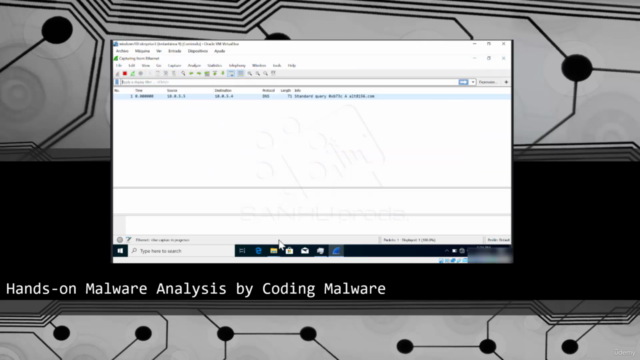Zoom in packet text size
640x360 pixels.
(x=250, y=73)
